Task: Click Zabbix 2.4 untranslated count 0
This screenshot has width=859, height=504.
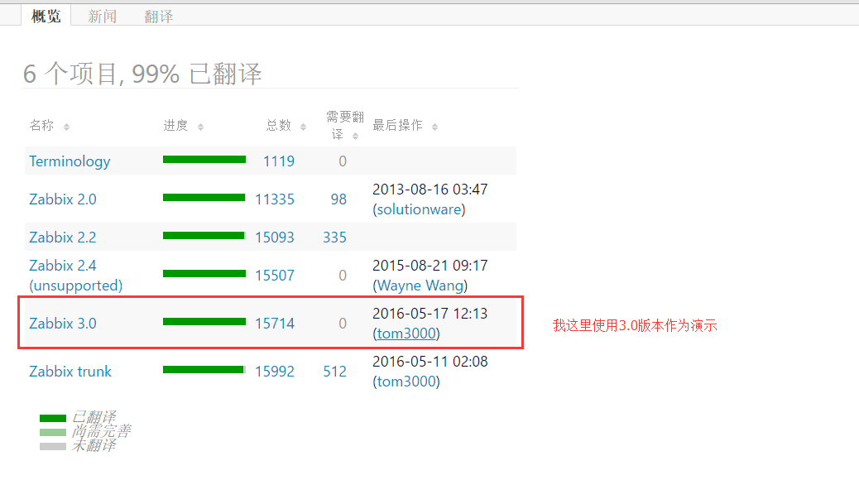Action: (x=343, y=275)
